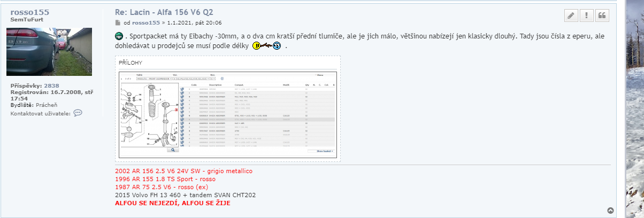Open the contact user speech bubble icon
This screenshot has height=218, width=644.
(78, 113)
